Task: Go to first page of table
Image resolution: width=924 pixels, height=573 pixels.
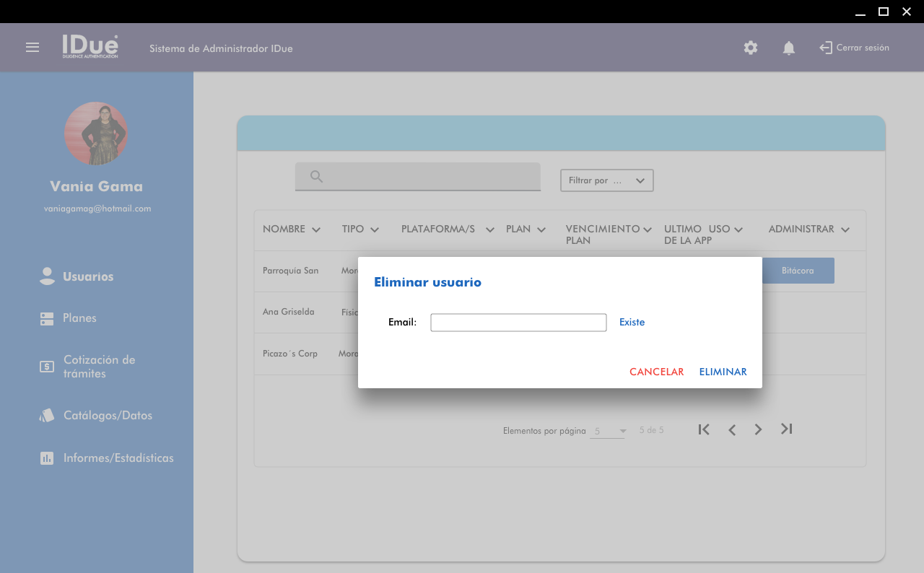Action: coord(704,429)
